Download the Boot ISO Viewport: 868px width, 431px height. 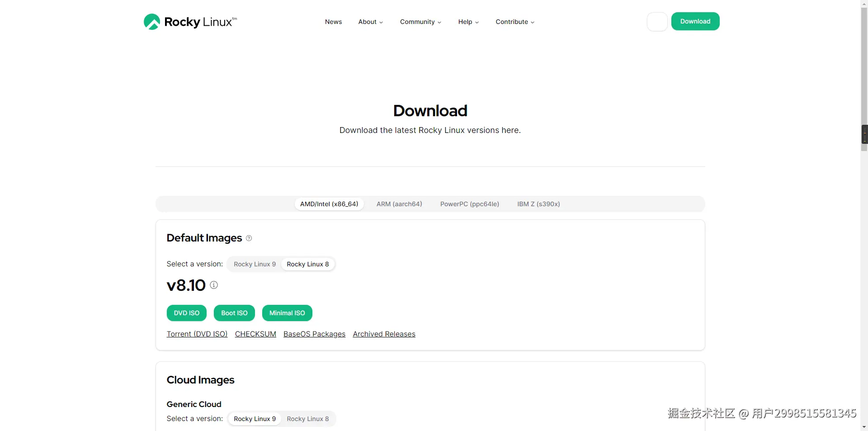click(x=234, y=313)
